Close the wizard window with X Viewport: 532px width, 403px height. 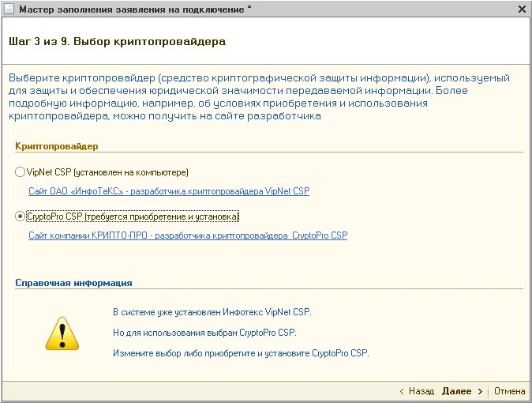pyautogui.click(x=523, y=9)
